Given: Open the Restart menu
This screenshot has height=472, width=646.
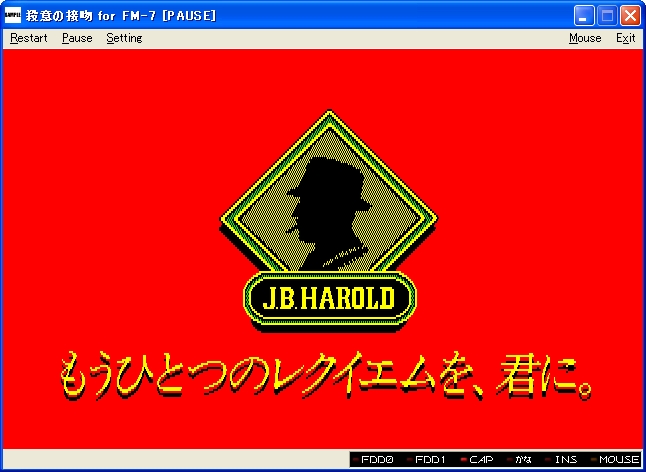Looking at the screenshot, I should click(28, 38).
